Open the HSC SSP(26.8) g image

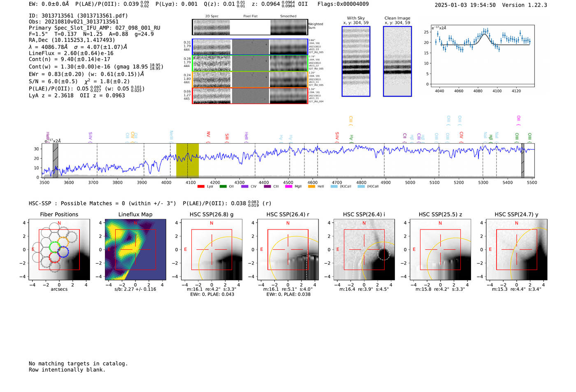[211, 250]
